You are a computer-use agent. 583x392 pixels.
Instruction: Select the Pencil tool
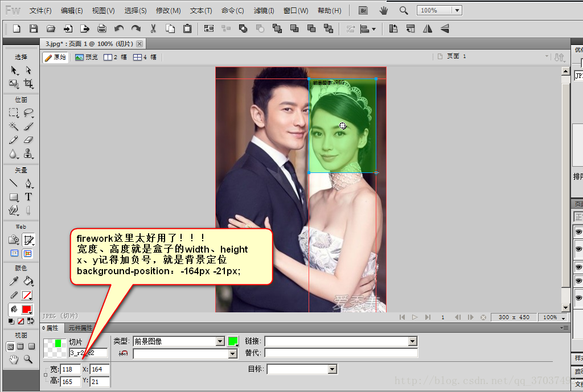point(14,140)
